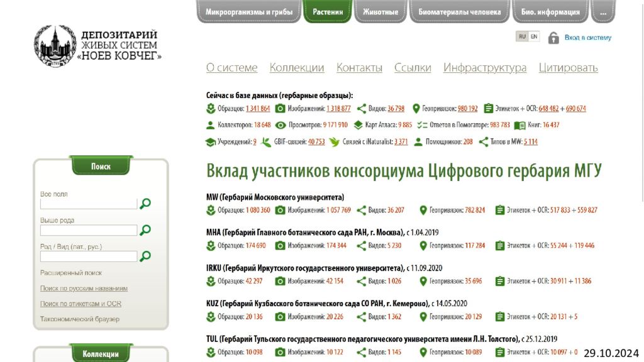Click the plant icon beside Образцов 1 341 864
This screenshot has height=362, width=644.
[211, 109]
